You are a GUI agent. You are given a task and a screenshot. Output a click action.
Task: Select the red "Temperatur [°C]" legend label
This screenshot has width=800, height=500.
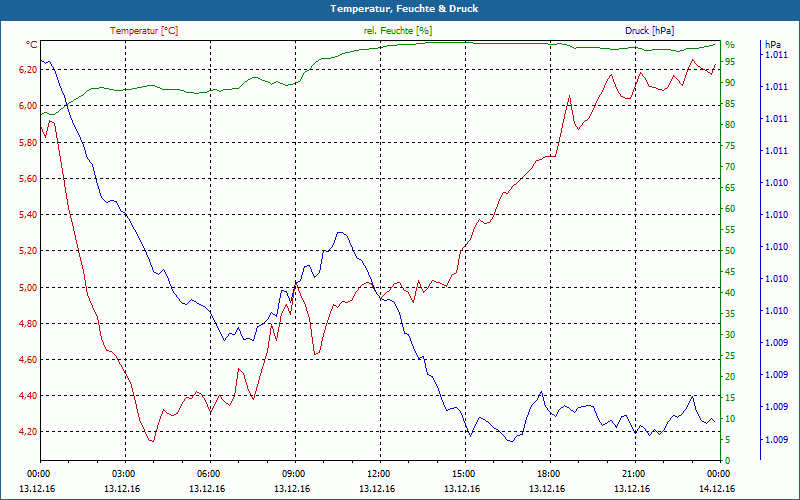144,31
